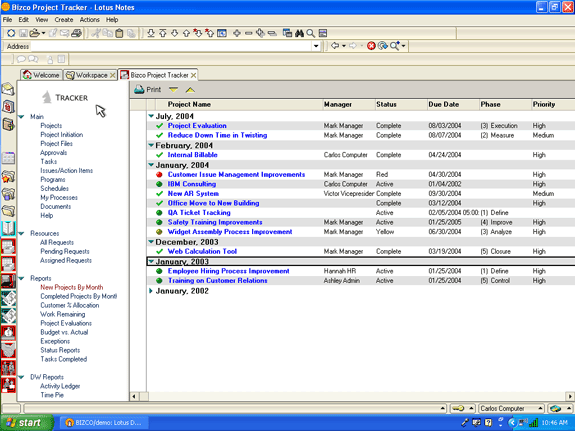Open the Address bar dropdown arrow
The height and width of the screenshot is (431, 575).
pyautogui.click(x=316, y=46)
